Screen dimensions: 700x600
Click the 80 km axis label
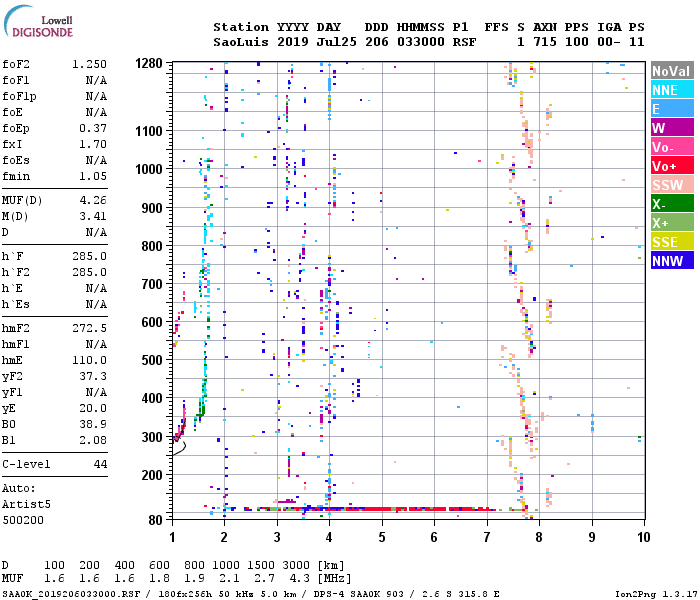pyautogui.click(x=155, y=520)
